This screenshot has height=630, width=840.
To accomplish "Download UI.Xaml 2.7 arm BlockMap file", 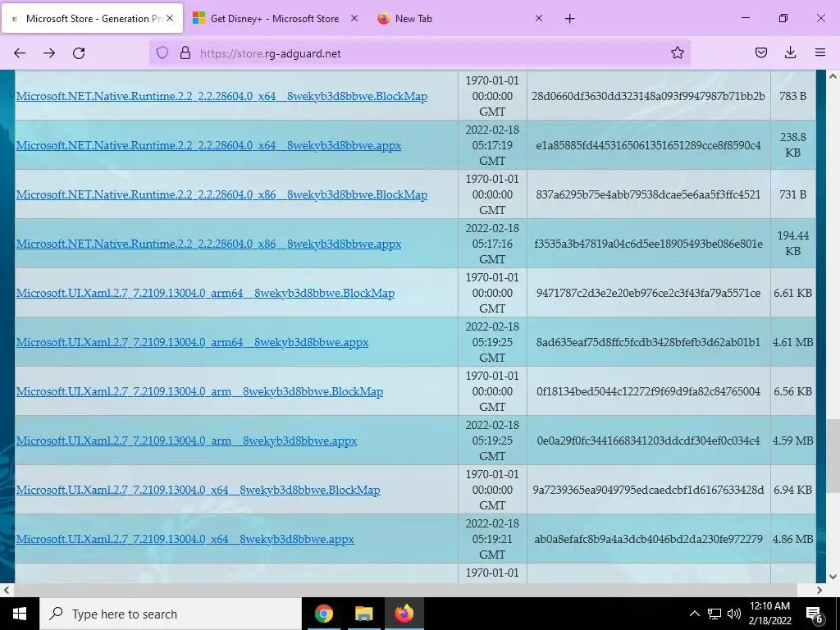I will (x=200, y=391).
